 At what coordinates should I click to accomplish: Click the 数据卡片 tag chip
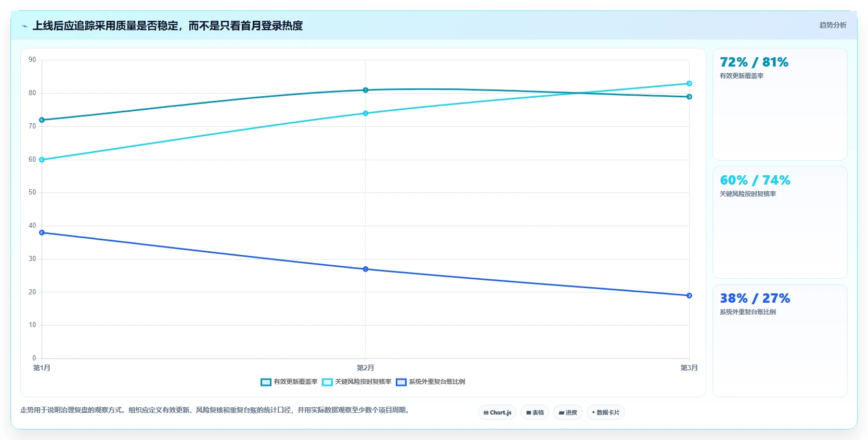pos(606,412)
